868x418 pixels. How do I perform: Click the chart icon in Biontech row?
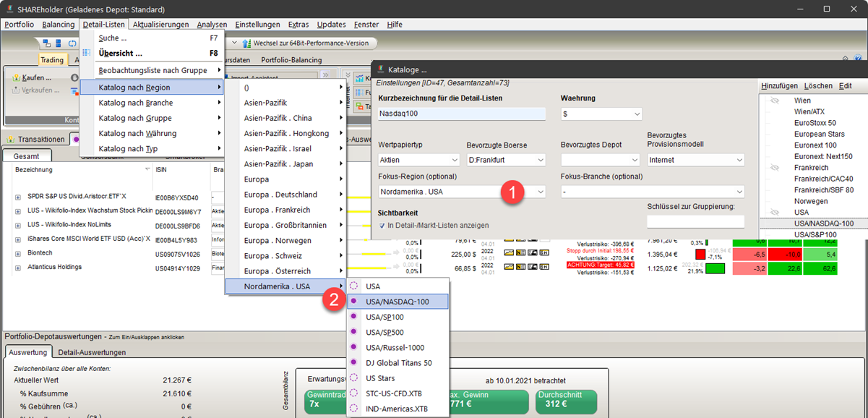509,252
